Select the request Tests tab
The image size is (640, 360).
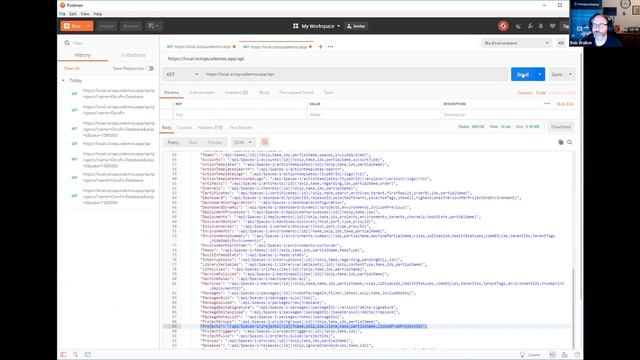pos(329,93)
